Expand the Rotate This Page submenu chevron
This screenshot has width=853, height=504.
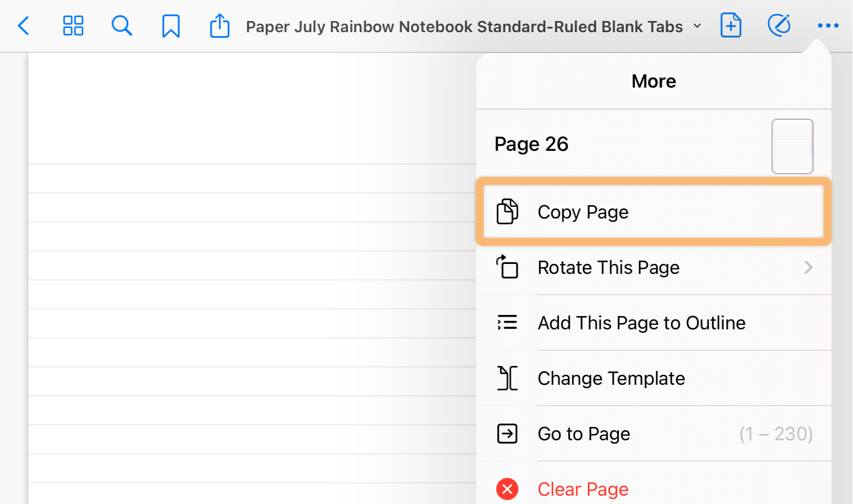[x=809, y=268]
